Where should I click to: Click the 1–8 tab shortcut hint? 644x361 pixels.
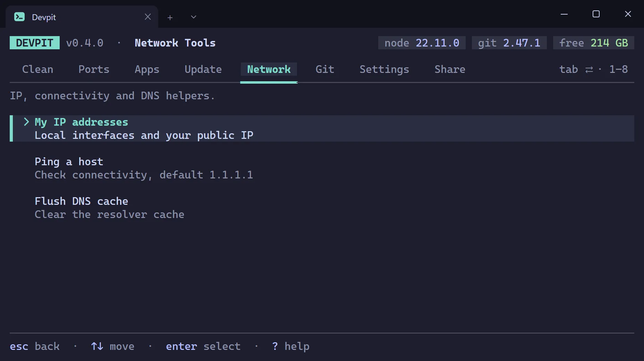[x=619, y=69]
